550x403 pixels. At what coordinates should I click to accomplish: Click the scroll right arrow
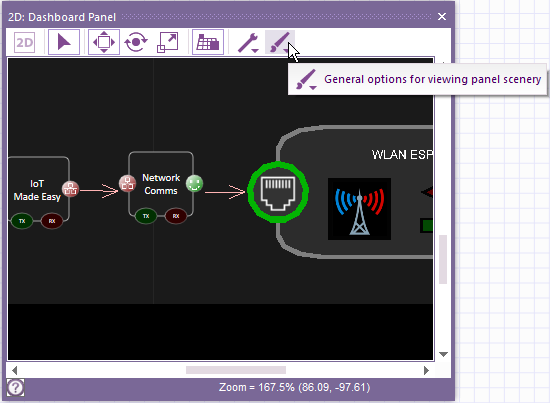pyautogui.click(x=426, y=370)
